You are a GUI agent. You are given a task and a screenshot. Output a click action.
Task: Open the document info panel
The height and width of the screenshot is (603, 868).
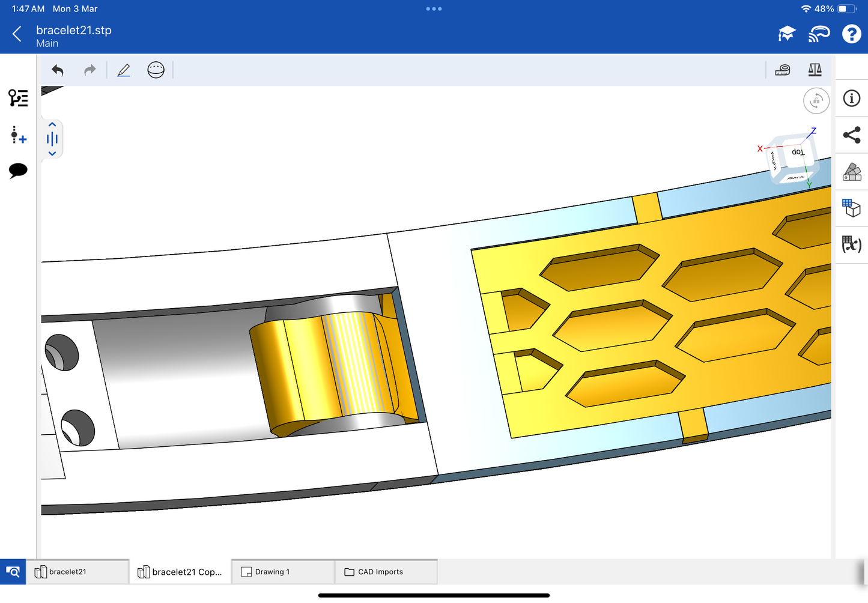coord(851,98)
